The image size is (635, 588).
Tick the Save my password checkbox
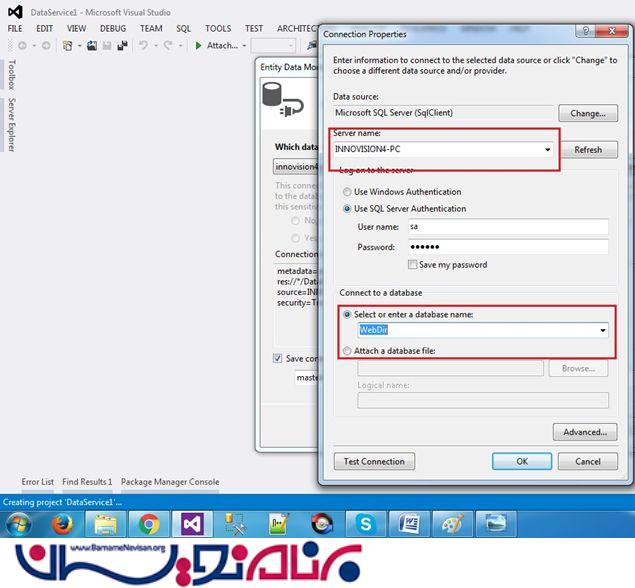coord(412,265)
